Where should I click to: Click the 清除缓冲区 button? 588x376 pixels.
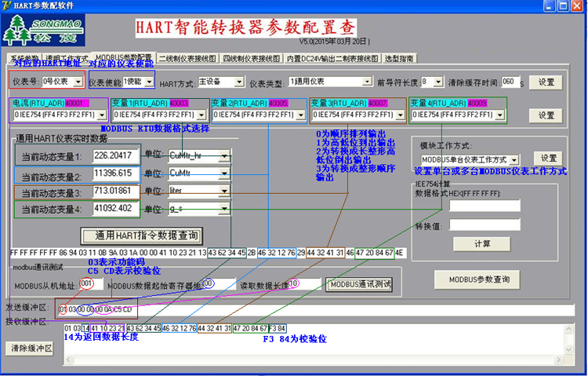(31, 349)
